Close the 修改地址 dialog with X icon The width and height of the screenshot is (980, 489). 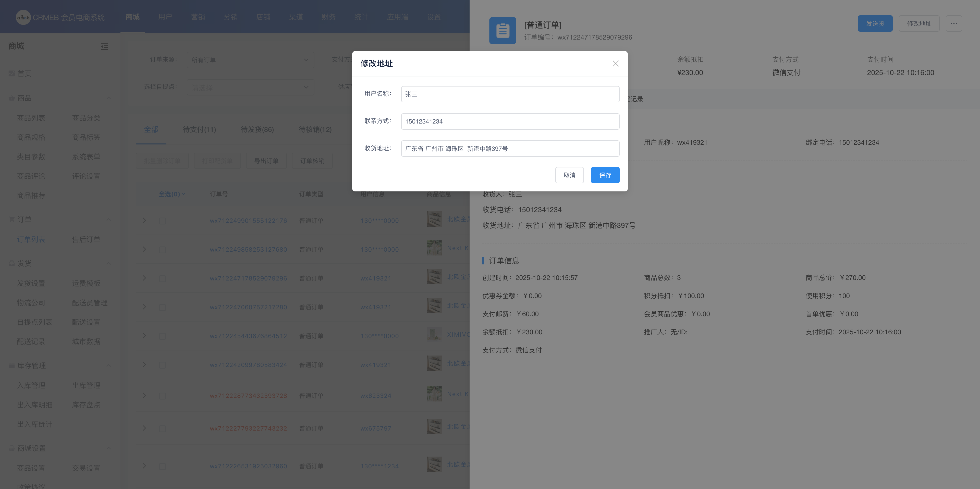coord(616,64)
